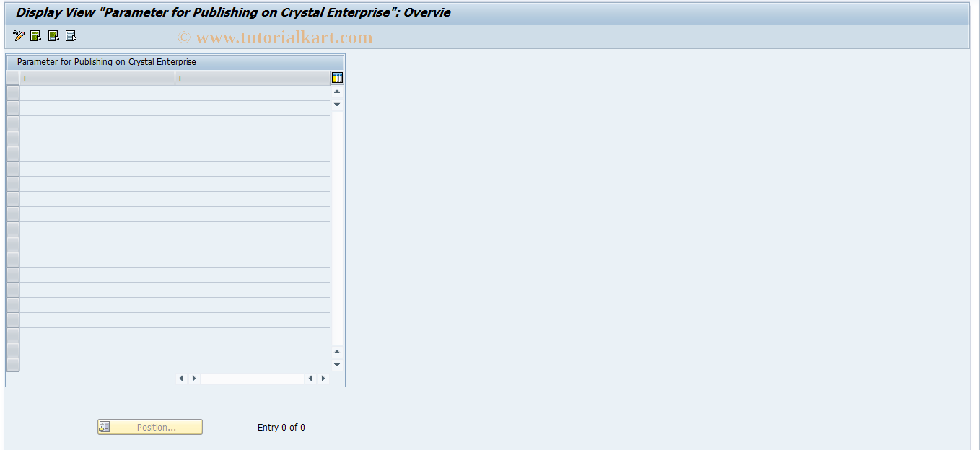980x450 pixels.
Task: Click the select-all corner cell in the table header
Action: (x=12, y=79)
